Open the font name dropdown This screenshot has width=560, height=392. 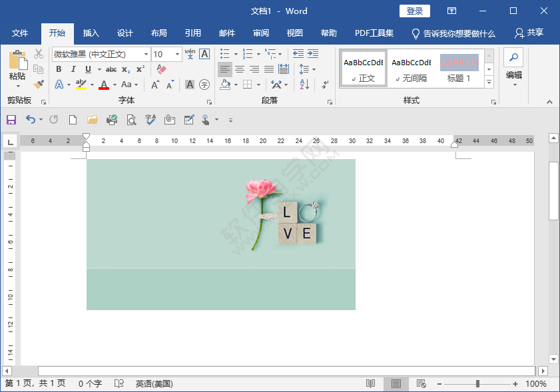[146, 54]
